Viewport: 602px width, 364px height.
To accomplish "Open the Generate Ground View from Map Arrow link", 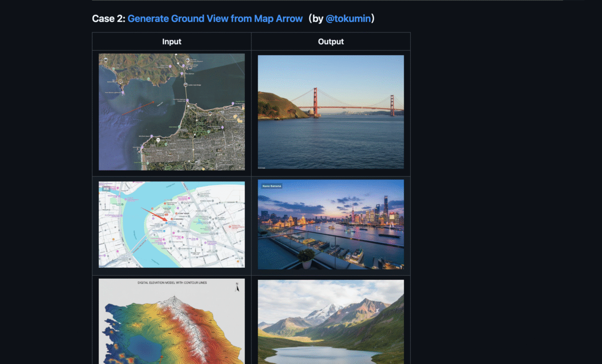I will point(215,19).
